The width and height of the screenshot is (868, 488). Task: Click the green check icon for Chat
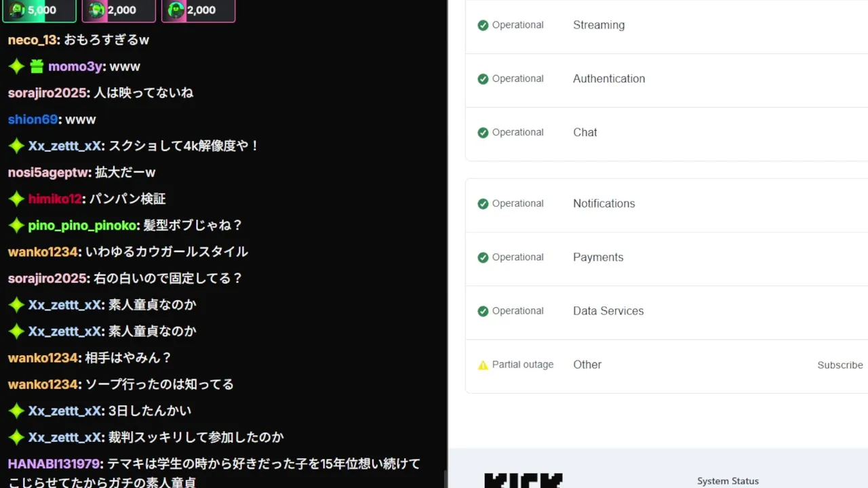pos(483,132)
